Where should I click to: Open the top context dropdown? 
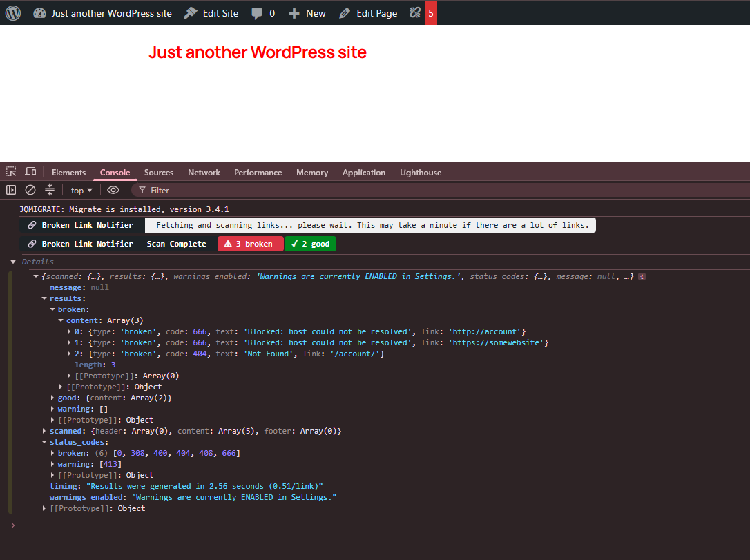click(x=81, y=191)
